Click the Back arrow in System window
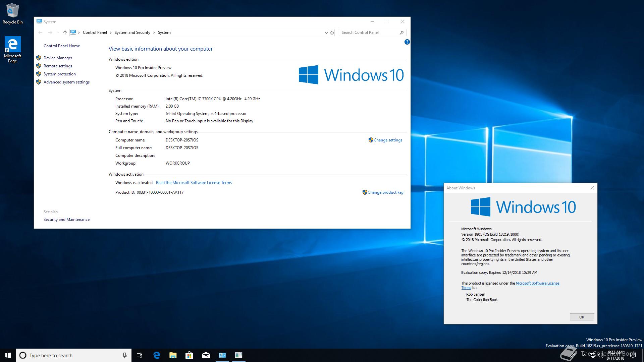The image size is (644, 362). [41, 33]
